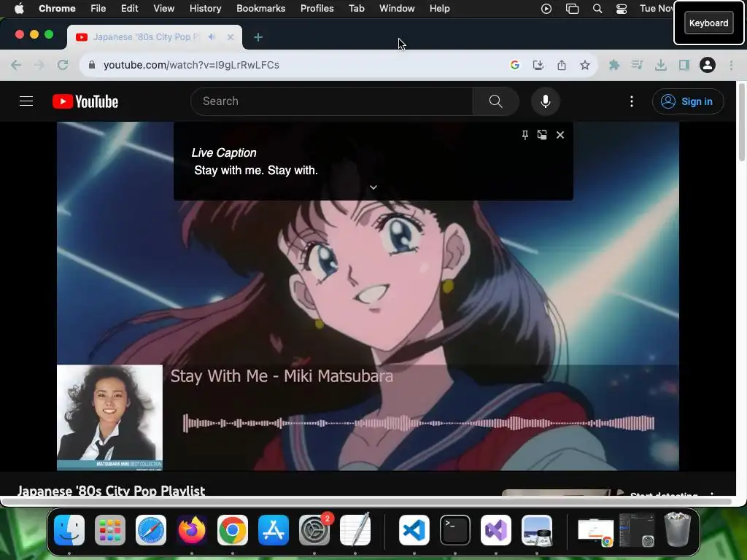Open the Bookmarks menu

[260, 9]
